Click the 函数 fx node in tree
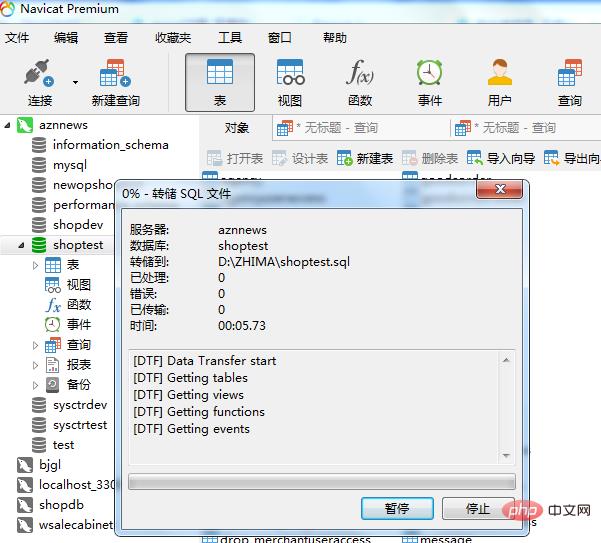 click(68, 305)
